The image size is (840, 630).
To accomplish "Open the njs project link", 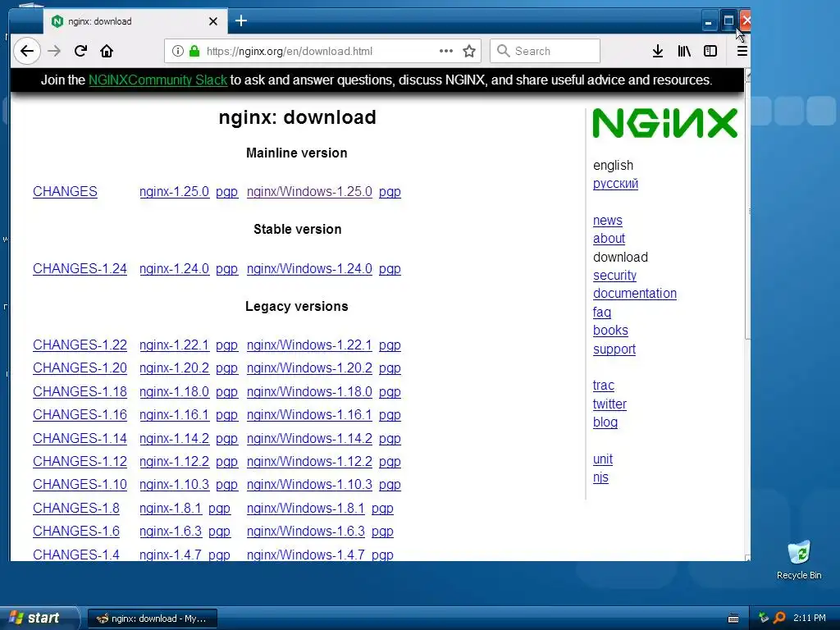I will [600, 477].
